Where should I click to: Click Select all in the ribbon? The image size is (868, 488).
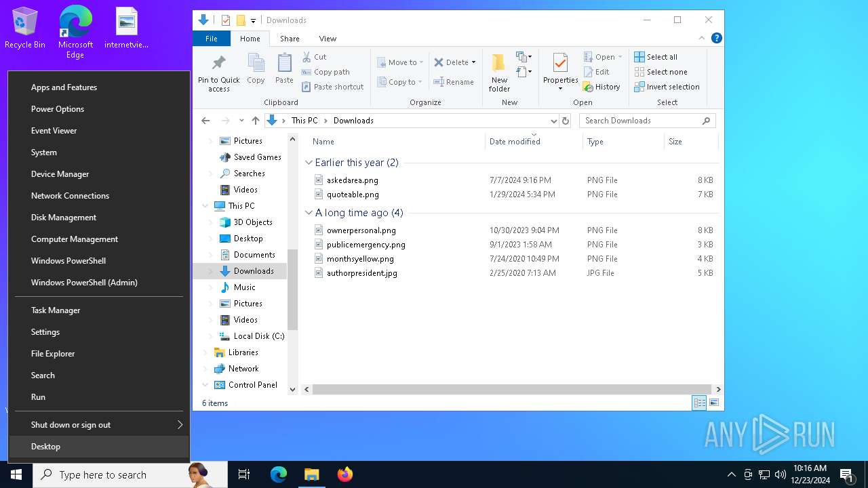coord(656,57)
